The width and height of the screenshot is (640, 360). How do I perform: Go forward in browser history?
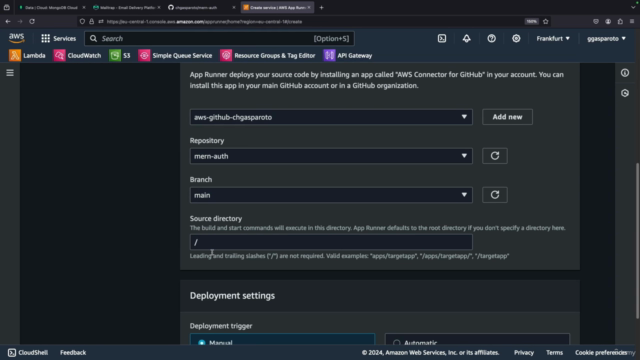[20, 21]
